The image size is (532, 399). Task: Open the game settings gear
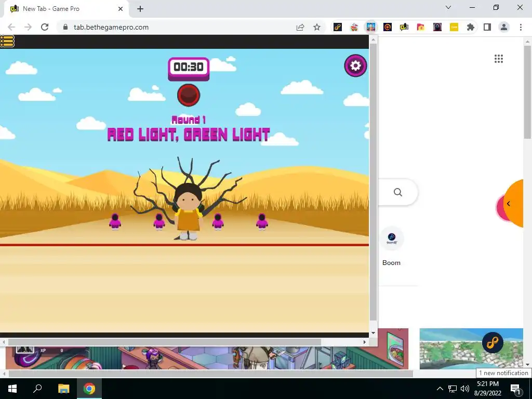(x=355, y=65)
